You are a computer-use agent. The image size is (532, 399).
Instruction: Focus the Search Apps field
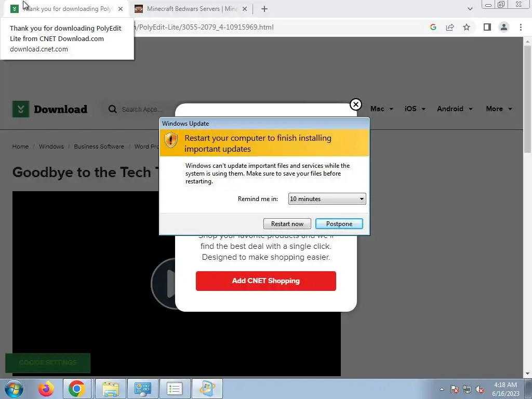pyautogui.click(x=142, y=109)
